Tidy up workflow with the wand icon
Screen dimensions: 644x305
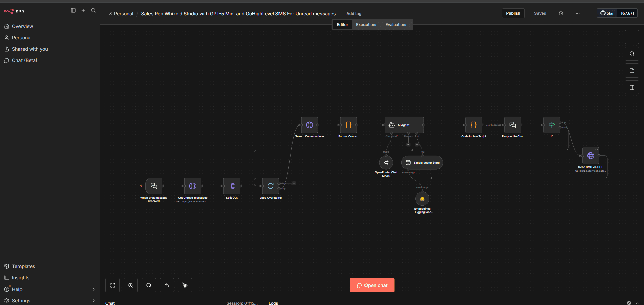pos(185,285)
